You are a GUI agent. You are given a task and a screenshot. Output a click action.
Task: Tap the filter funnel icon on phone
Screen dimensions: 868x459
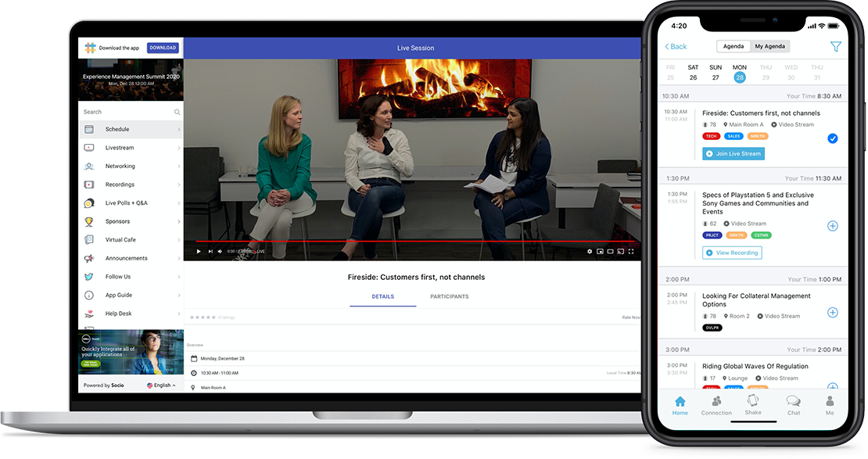[836, 46]
